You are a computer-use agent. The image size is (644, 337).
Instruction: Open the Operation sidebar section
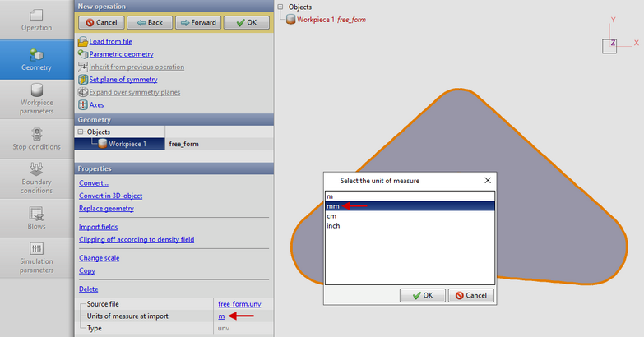[35, 20]
